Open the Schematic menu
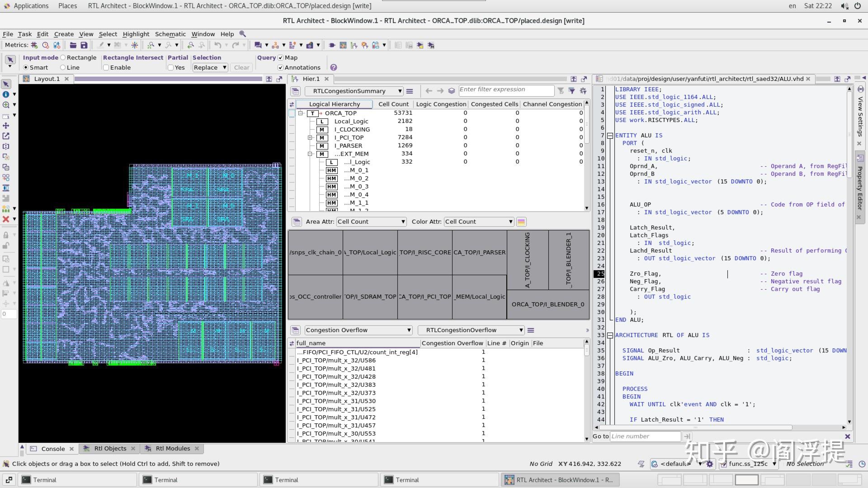868x488 pixels. (170, 34)
